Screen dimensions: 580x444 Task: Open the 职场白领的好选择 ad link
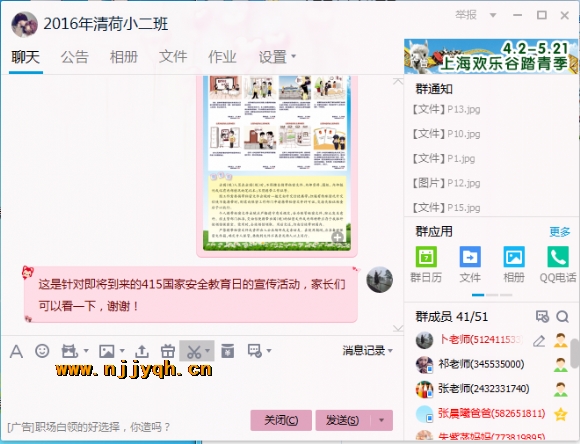[x=89, y=427]
